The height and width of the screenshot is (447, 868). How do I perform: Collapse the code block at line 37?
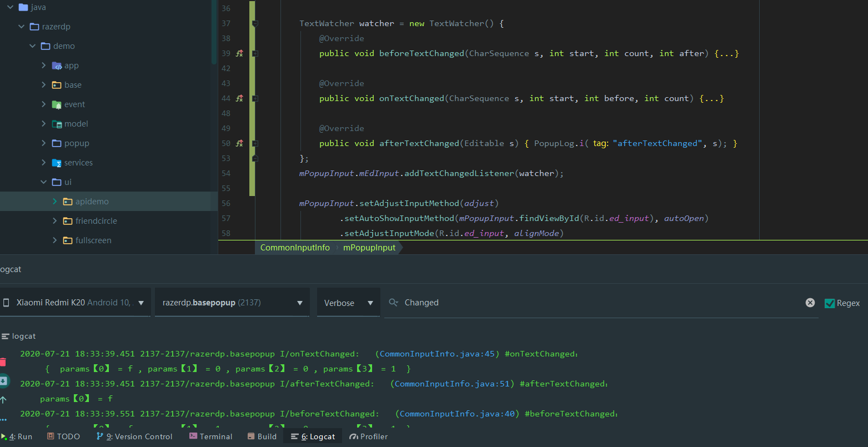pos(254,23)
